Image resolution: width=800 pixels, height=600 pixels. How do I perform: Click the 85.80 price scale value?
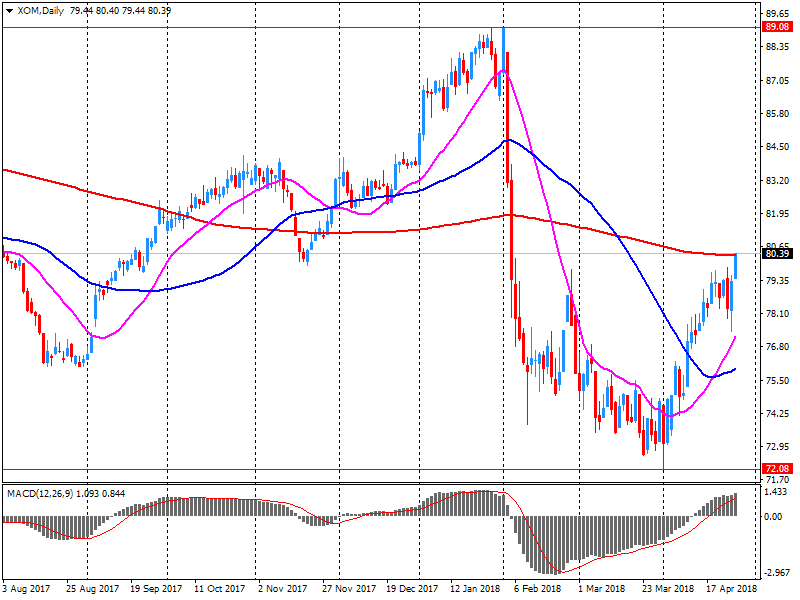(777, 113)
